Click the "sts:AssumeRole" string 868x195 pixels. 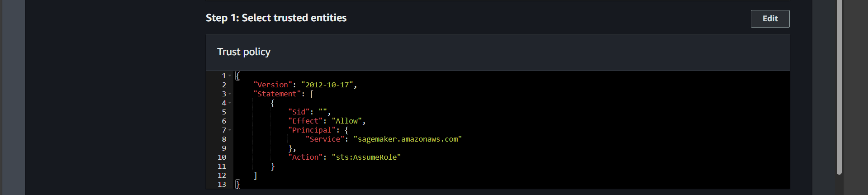(366, 157)
